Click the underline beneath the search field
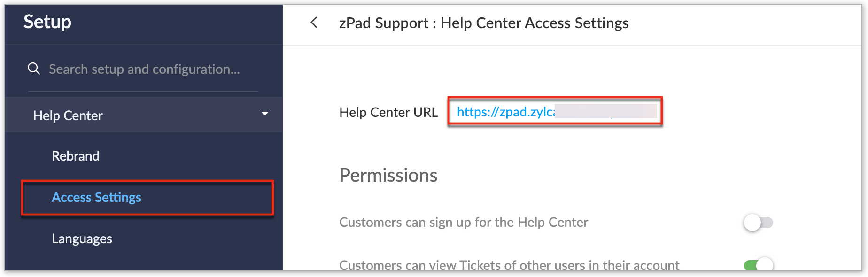Screen dimensions: 868x277 pyautogui.click(x=143, y=92)
